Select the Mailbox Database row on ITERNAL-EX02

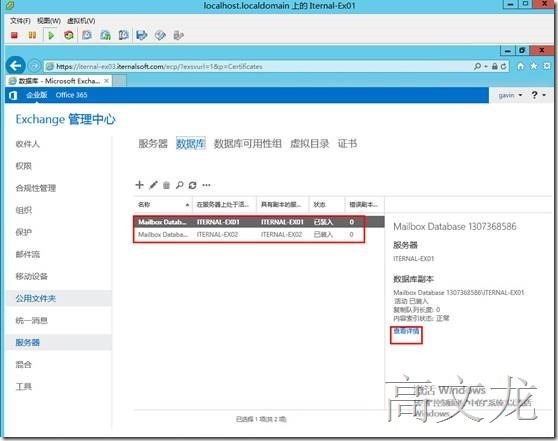click(x=259, y=235)
